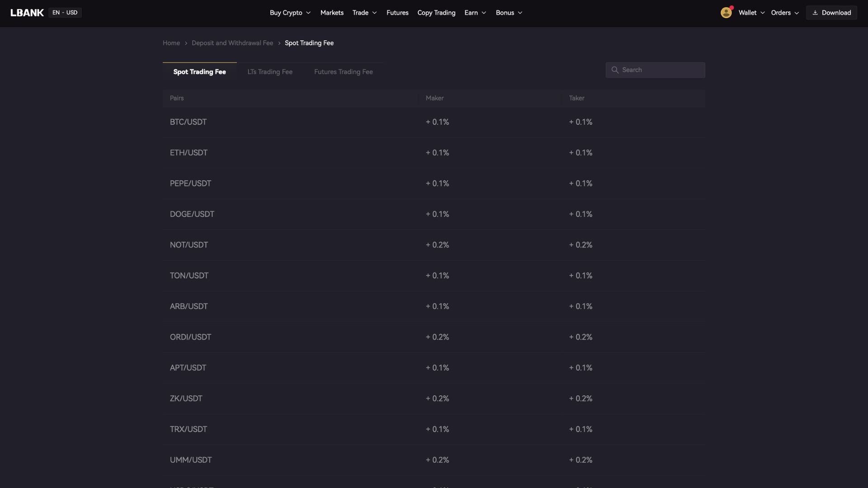Select Markets in the navigation bar
Screen dimensions: 868x488
pyautogui.click(x=332, y=12)
